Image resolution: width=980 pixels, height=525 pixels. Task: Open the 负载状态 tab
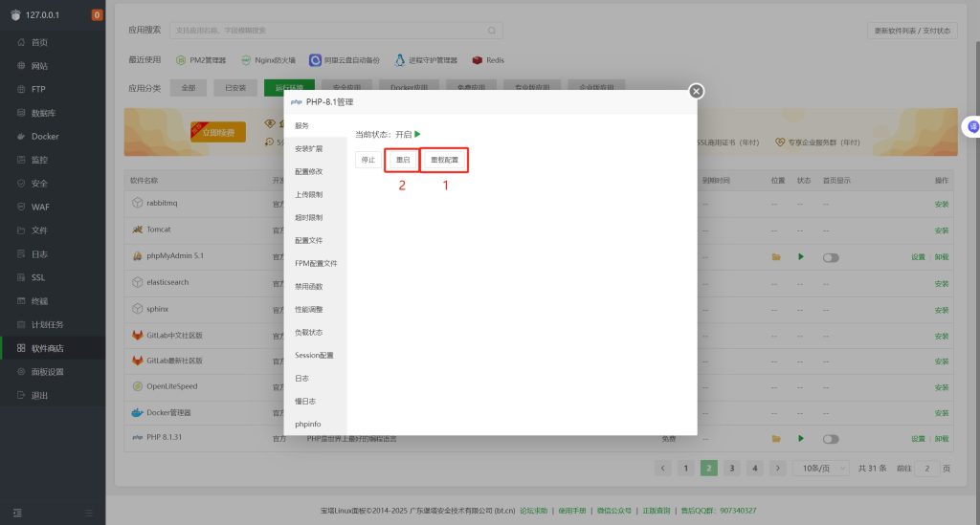point(315,333)
